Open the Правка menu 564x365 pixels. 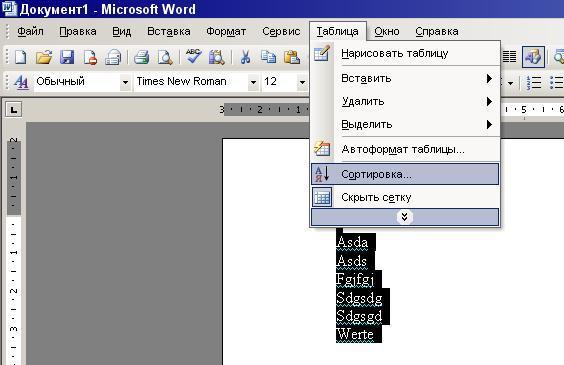coord(78,31)
